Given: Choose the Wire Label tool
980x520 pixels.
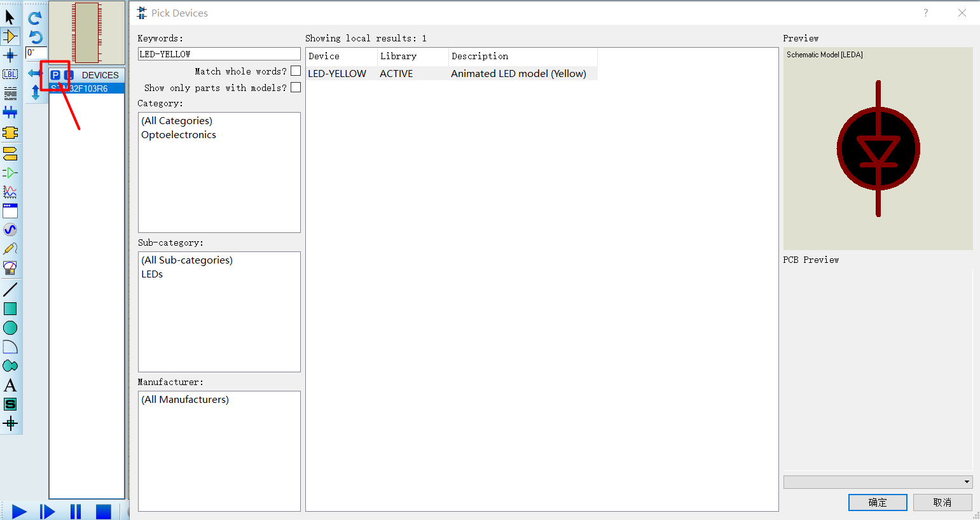Looking at the screenshot, I should 10,74.
